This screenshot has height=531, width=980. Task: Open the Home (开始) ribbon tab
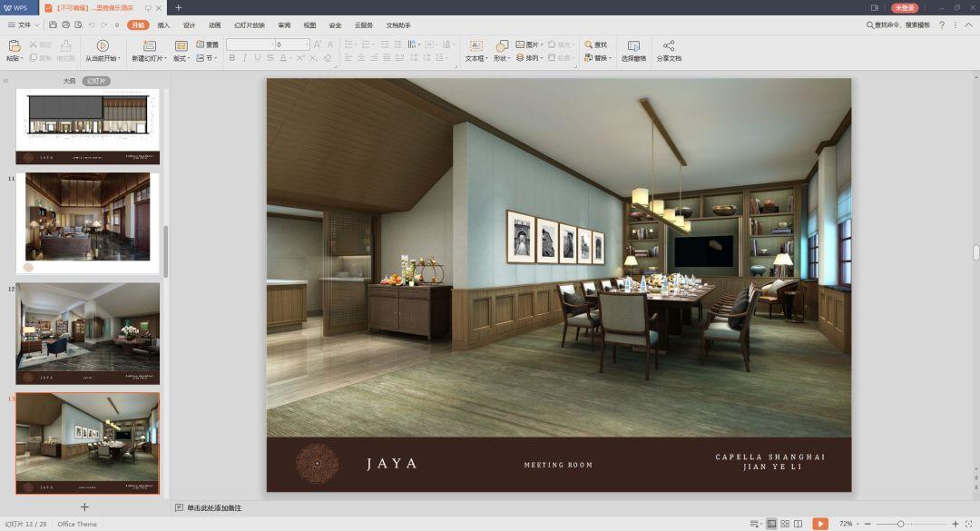(138, 25)
